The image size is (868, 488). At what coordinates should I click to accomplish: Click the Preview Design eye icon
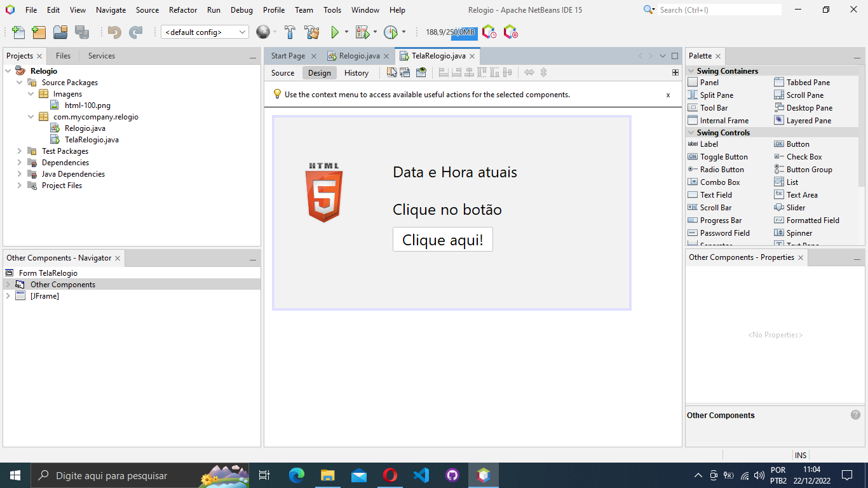tap(421, 72)
